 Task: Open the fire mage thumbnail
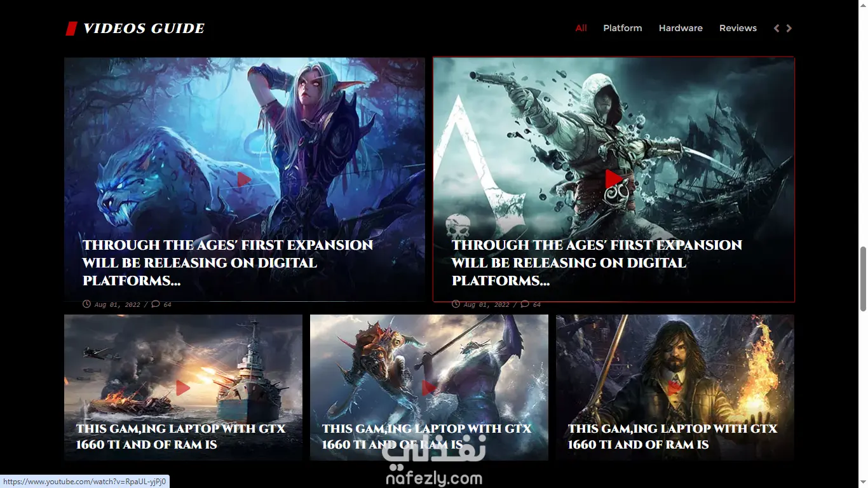675,387
